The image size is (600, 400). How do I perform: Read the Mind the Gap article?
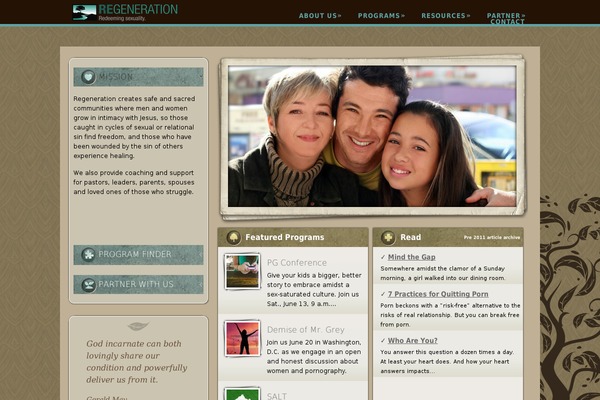tap(411, 257)
